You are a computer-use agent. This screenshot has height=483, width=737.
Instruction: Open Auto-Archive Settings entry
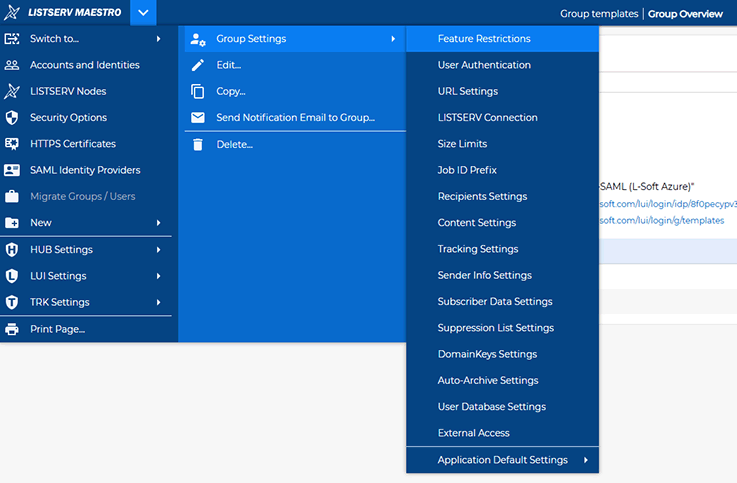(502, 381)
